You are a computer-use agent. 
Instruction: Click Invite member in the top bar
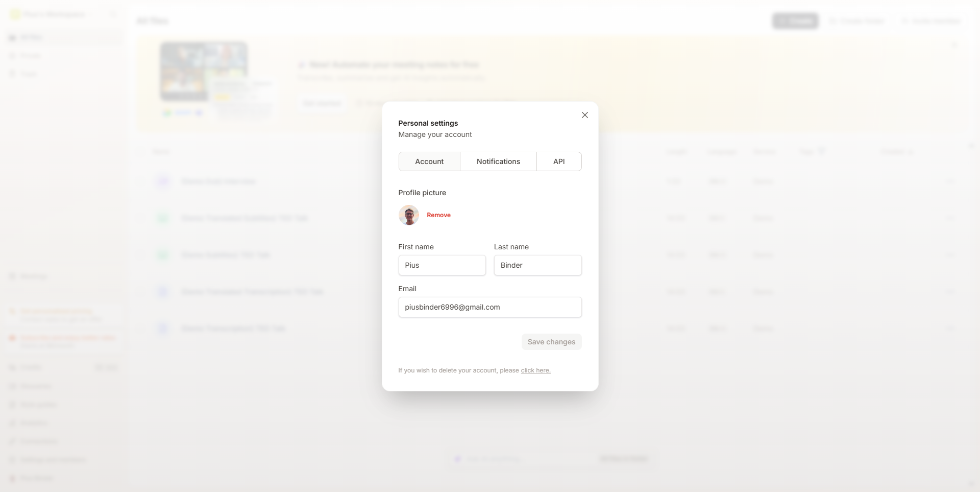click(x=931, y=21)
